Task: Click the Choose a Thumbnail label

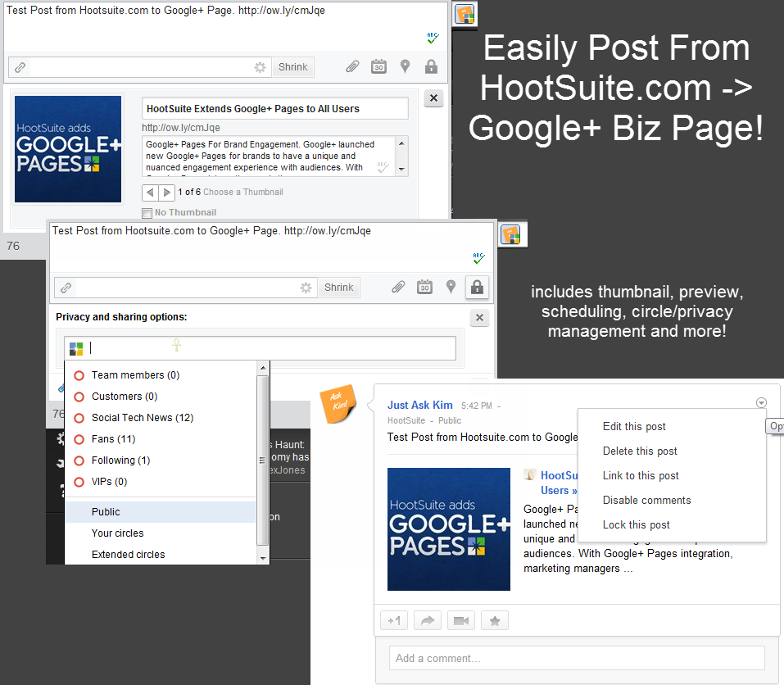Action: coord(243,192)
